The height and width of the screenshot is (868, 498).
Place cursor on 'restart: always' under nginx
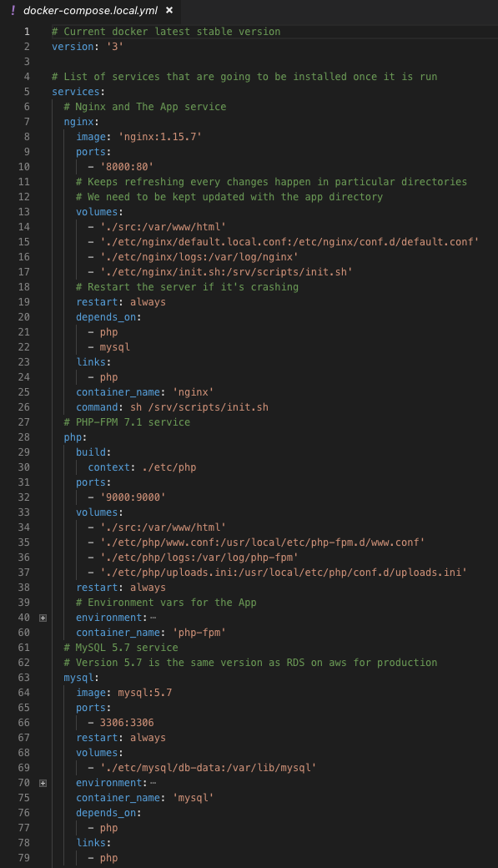(121, 302)
